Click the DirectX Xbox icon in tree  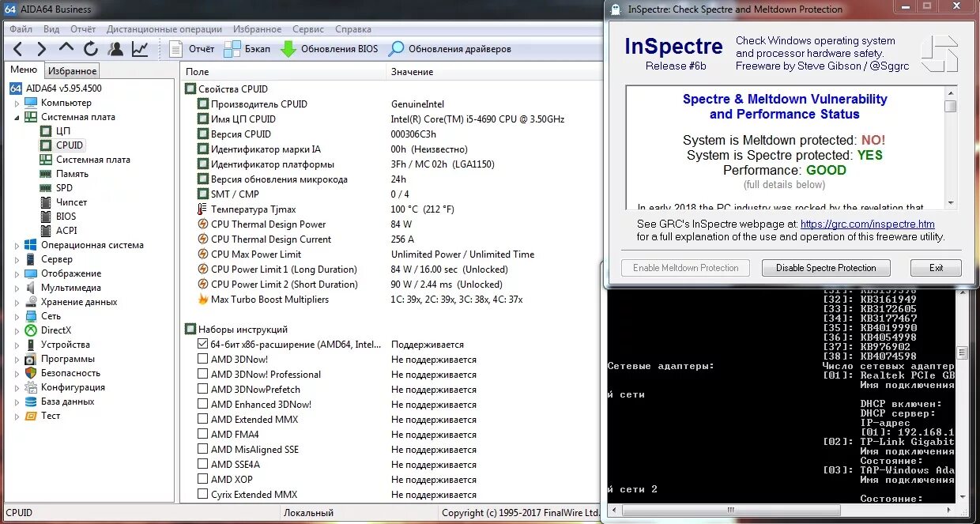(31, 330)
